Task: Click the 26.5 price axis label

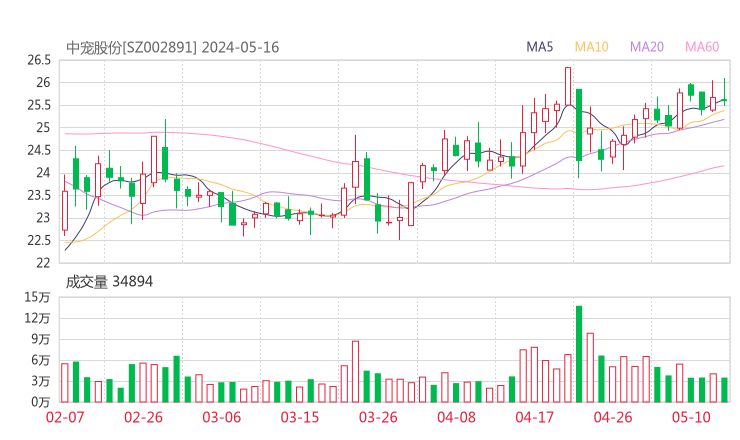Action: point(39,60)
